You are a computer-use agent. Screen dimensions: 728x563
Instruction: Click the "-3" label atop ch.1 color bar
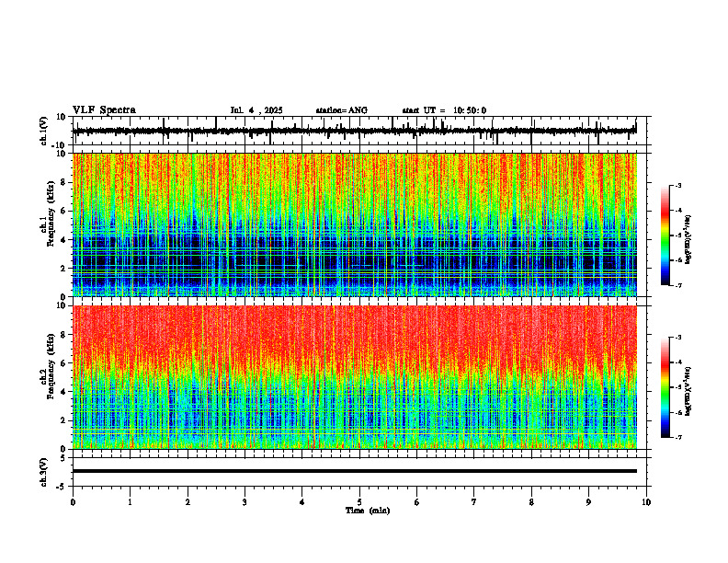point(677,185)
